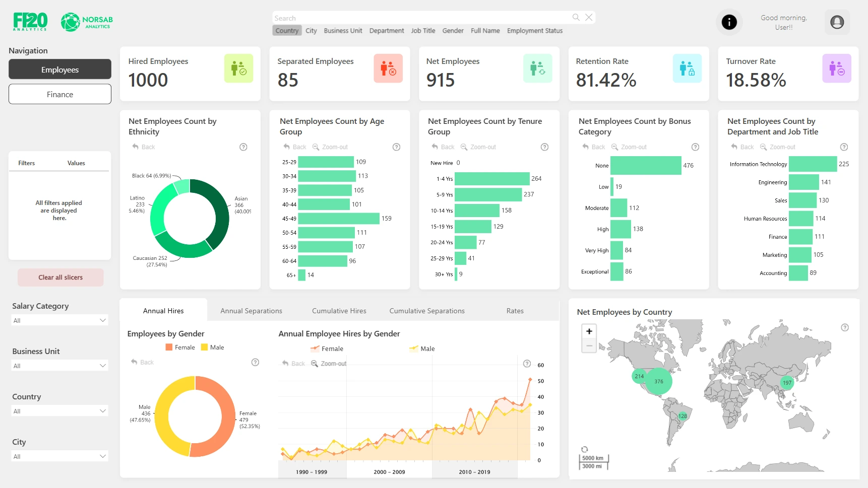Image resolution: width=868 pixels, height=488 pixels.
Task: Expand the City slicer dropdown
Action: click(x=59, y=456)
